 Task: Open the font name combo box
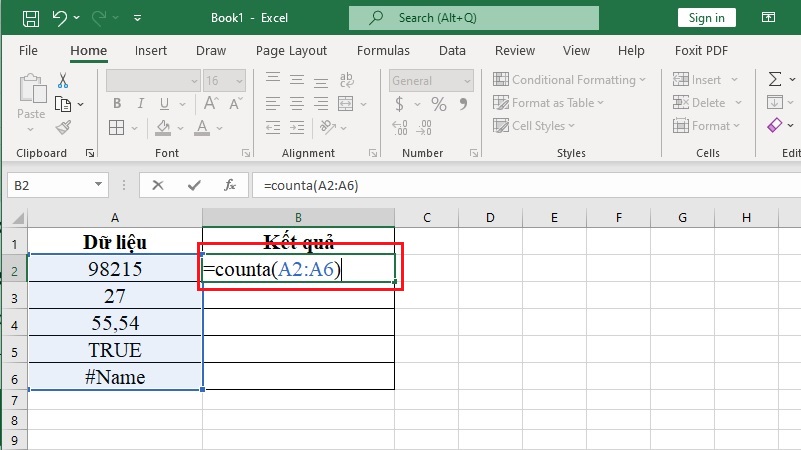pos(152,81)
